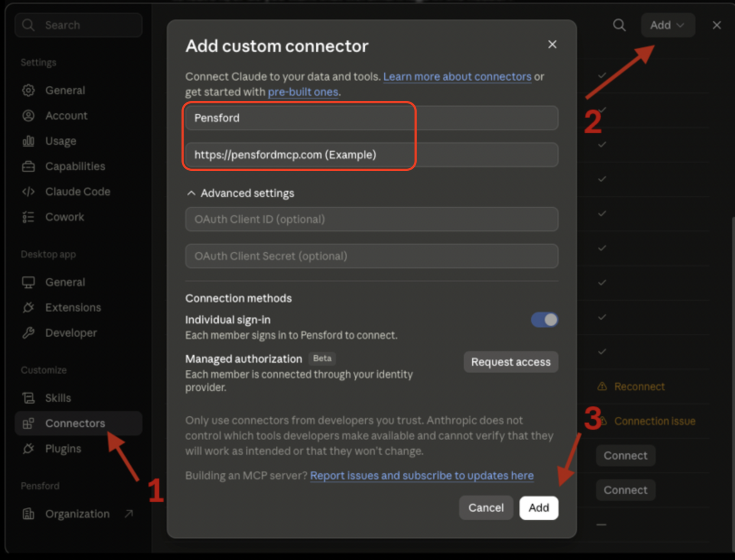Screen dimensions: 735x560
Task: Click the last Connect button in list
Action: (x=625, y=490)
